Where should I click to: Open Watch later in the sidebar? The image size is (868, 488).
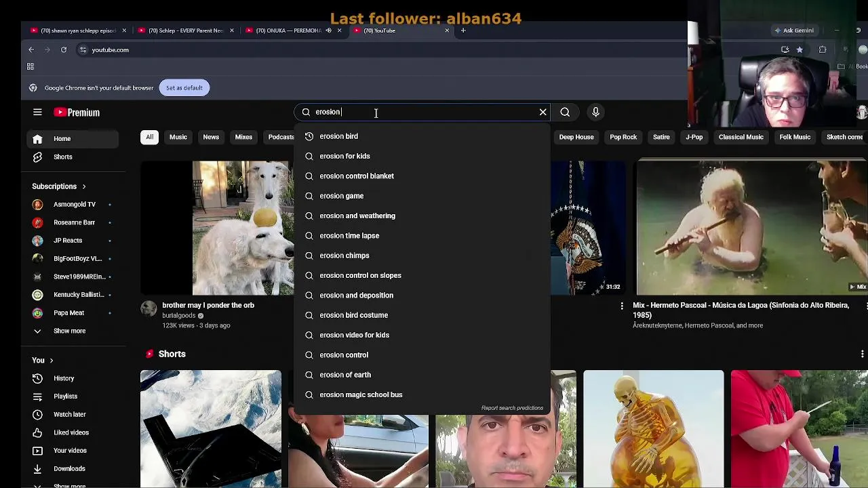click(x=73, y=414)
